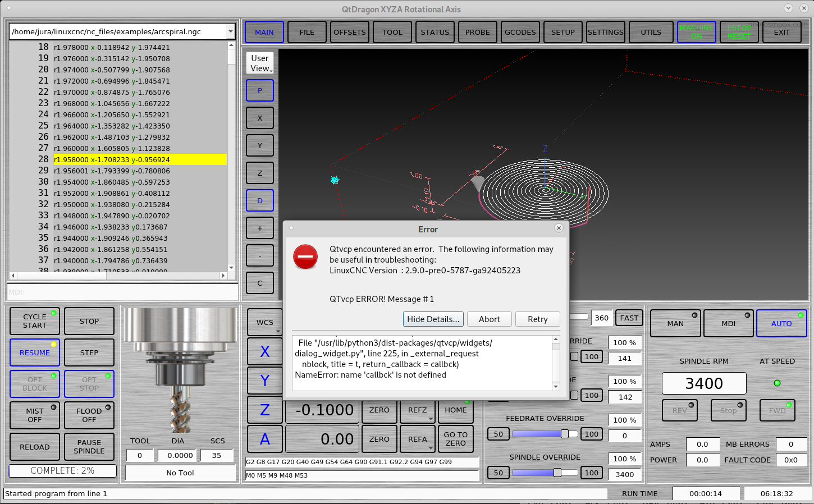Open the REFA dropdown button
This screenshot has width=814, height=504.
coord(418,439)
